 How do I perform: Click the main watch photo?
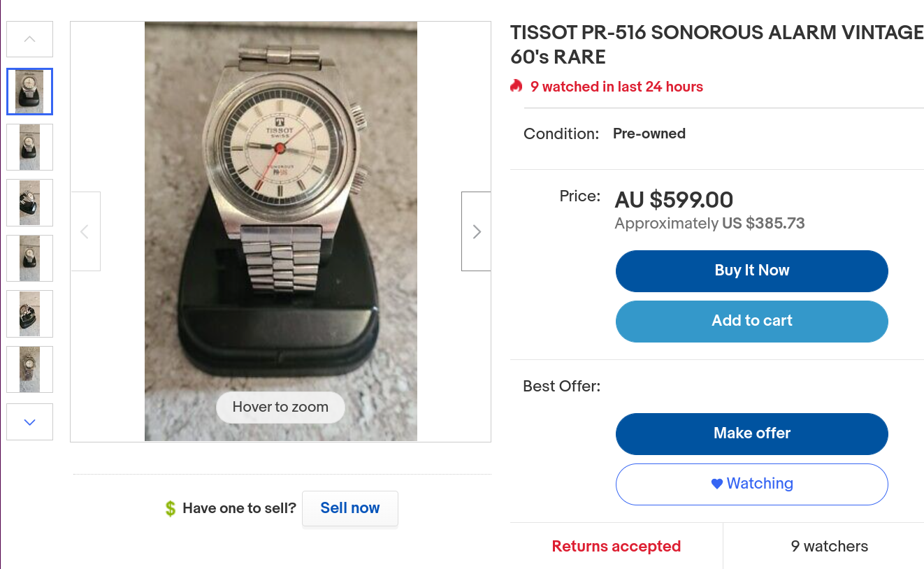(280, 210)
